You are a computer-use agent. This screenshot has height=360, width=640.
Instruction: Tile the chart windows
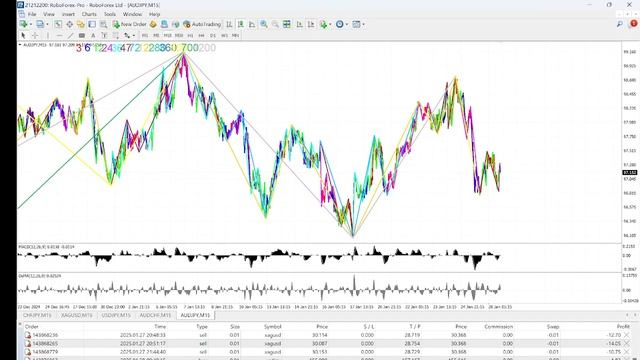coord(287,24)
